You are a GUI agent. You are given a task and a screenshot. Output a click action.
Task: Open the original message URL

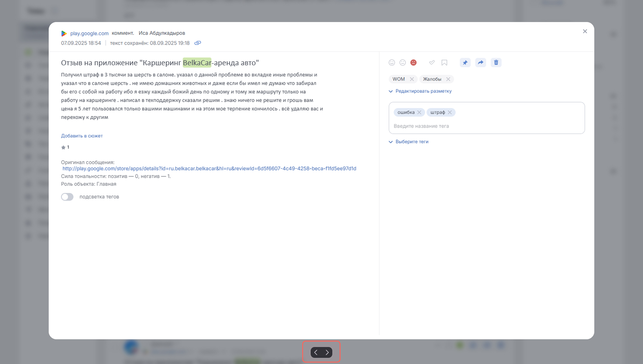pos(209,168)
